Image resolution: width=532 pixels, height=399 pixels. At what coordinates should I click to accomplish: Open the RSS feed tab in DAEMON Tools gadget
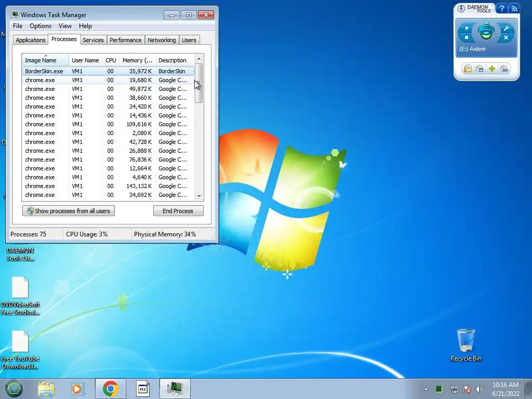point(514,8)
